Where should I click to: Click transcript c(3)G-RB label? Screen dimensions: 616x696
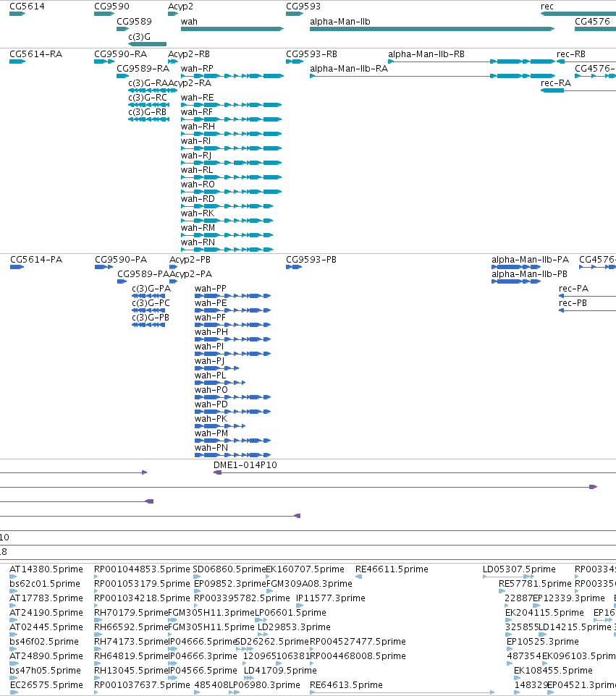click(148, 112)
